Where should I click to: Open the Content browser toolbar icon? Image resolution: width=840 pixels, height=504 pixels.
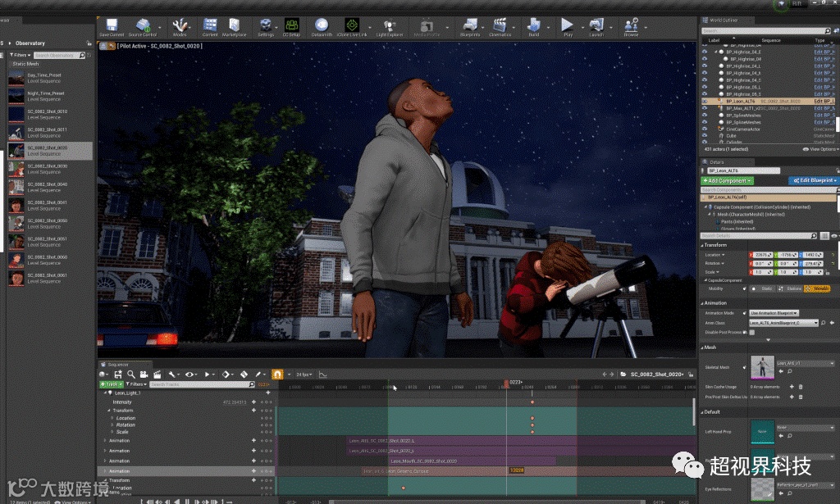[210, 25]
